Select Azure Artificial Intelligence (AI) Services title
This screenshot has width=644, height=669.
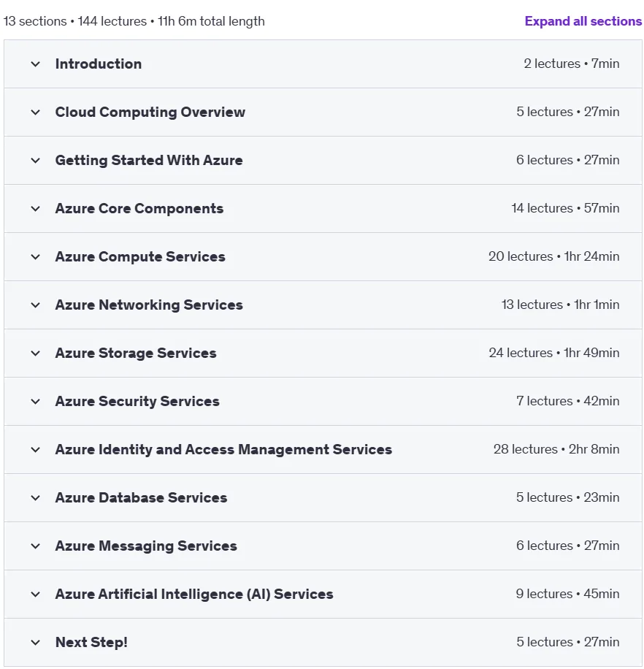point(194,595)
